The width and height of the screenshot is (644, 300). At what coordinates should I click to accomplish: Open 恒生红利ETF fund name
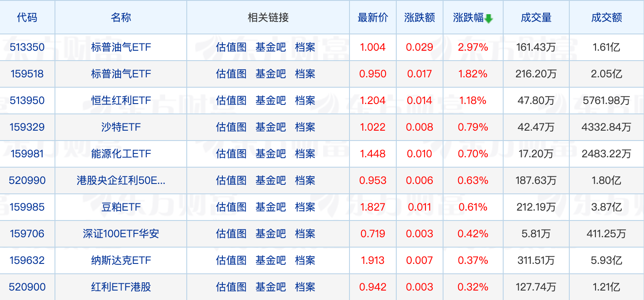click(121, 101)
